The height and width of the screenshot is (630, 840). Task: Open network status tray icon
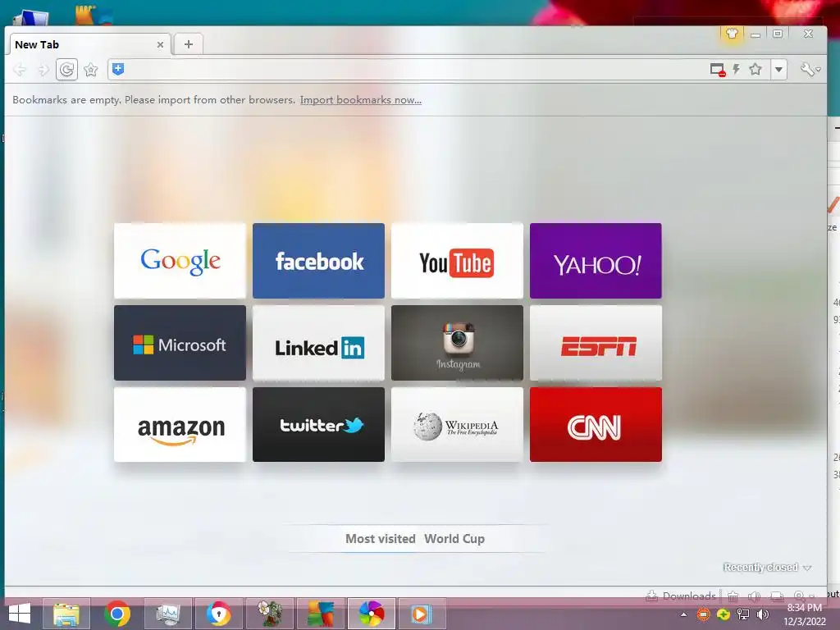tap(743, 614)
